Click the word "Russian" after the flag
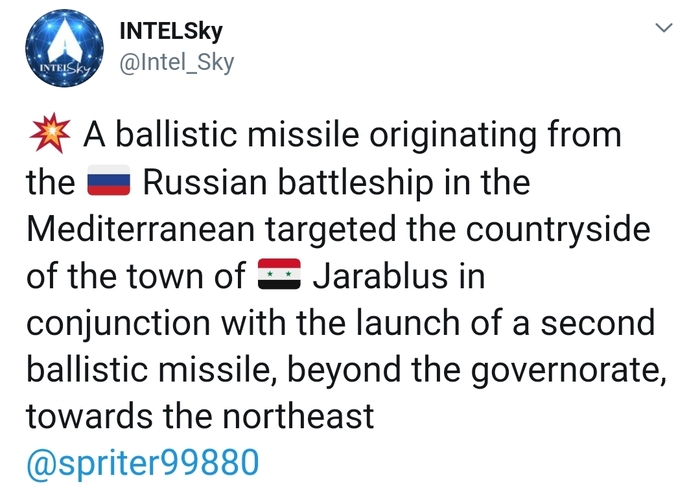The height and width of the screenshot is (493, 700). 205,183
